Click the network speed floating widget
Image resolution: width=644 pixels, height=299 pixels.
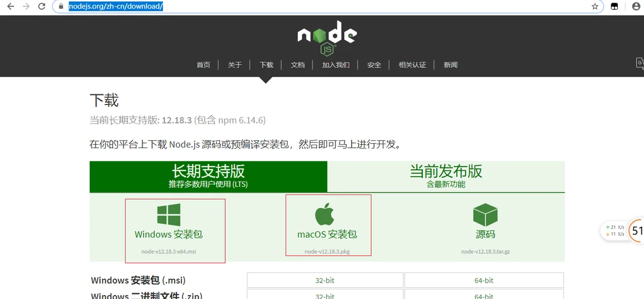pos(614,230)
